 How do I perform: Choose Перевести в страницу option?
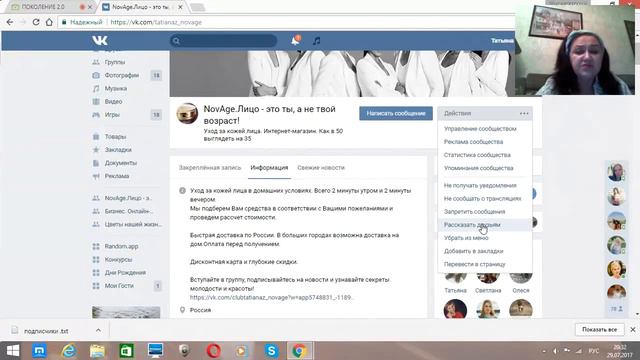coord(474,264)
